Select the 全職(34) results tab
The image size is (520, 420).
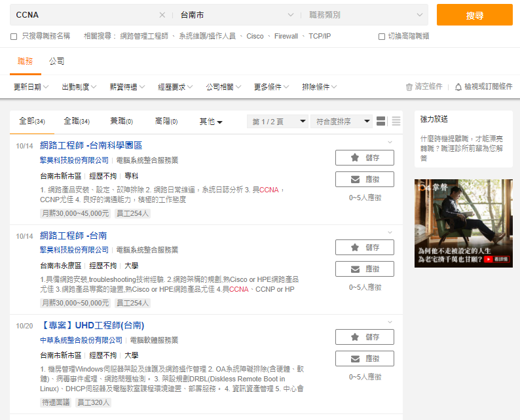[x=76, y=121]
